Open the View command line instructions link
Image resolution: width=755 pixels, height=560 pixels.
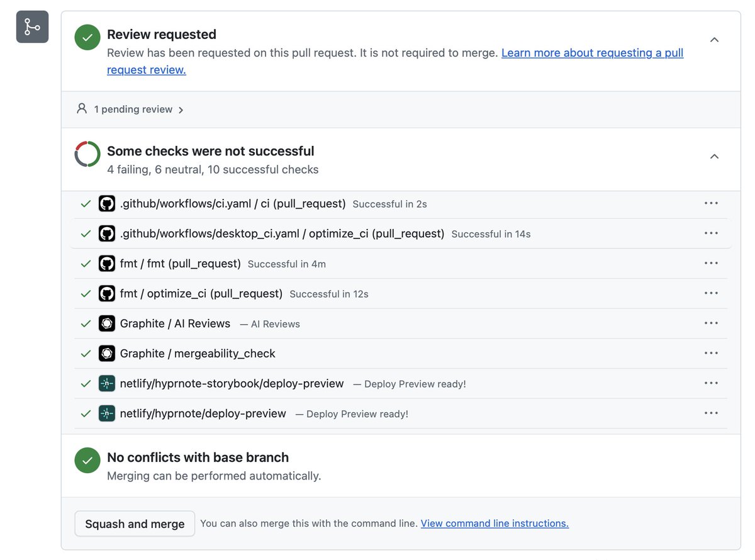[x=495, y=524]
